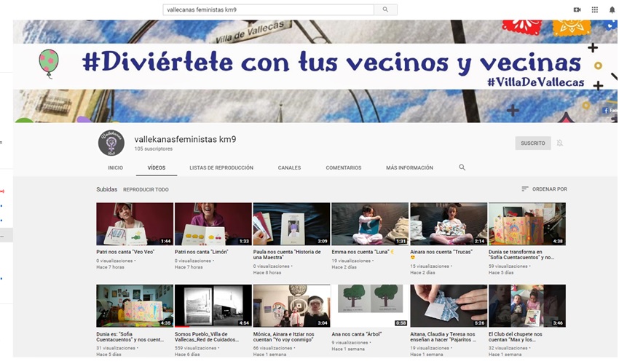Screen dimensions: 627x364
Task: Open thumbnail of Patri nos canta Limón
Action: [213, 223]
